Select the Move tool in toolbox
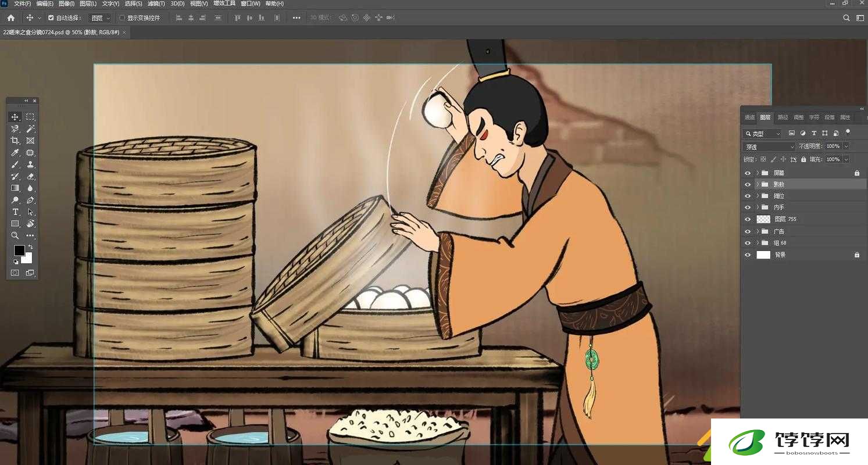Image resolution: width=868 pixels, height=465 pixels. [x=15, y=117]
